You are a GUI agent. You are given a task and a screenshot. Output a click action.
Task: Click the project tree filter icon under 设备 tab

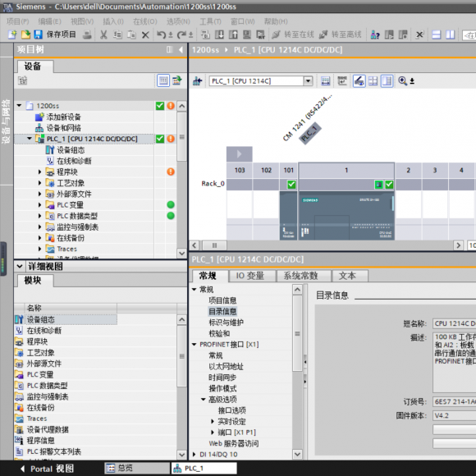pyautogui.click(x=22, y=80)
